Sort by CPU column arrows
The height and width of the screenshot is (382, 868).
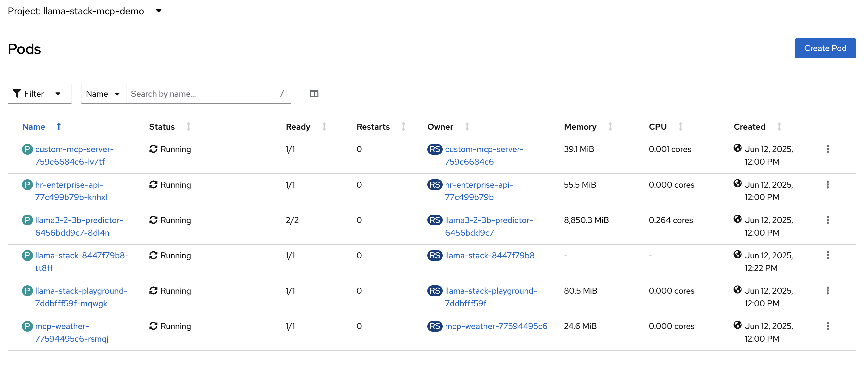pos(681,127)
